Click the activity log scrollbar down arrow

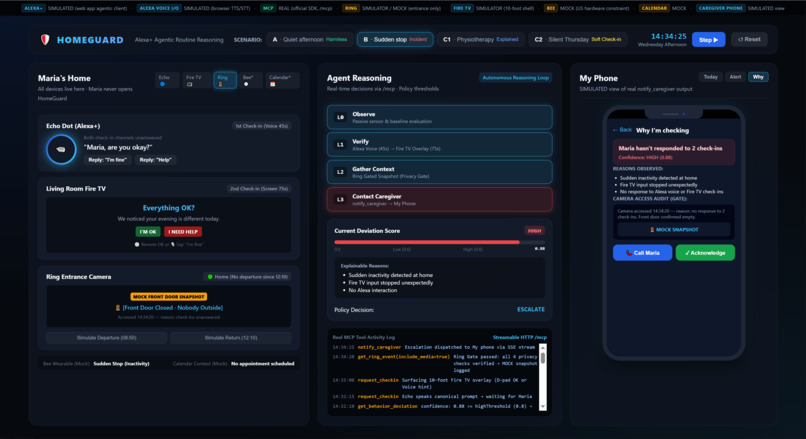[542, 407]
